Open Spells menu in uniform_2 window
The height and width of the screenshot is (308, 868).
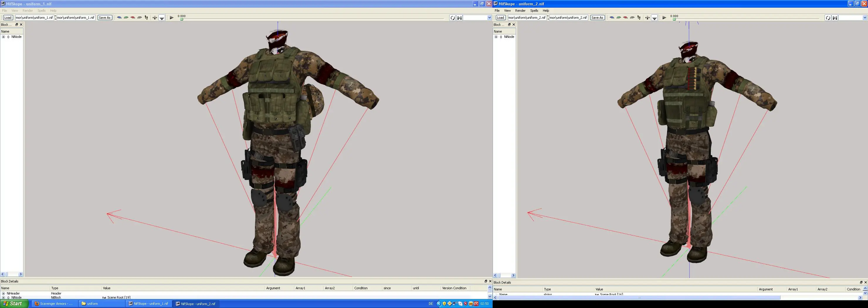(534, 11)
